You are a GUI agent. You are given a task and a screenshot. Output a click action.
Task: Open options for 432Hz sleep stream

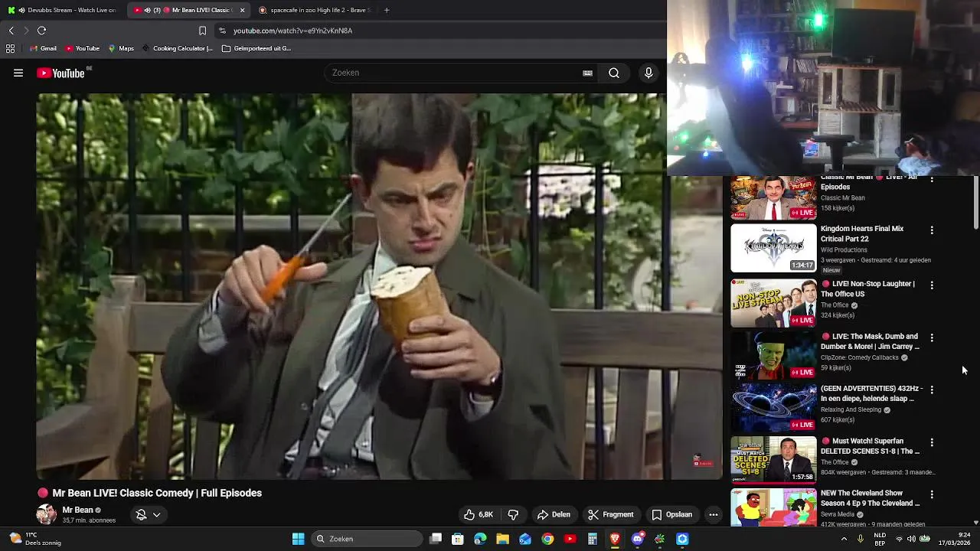click(932, 390)
